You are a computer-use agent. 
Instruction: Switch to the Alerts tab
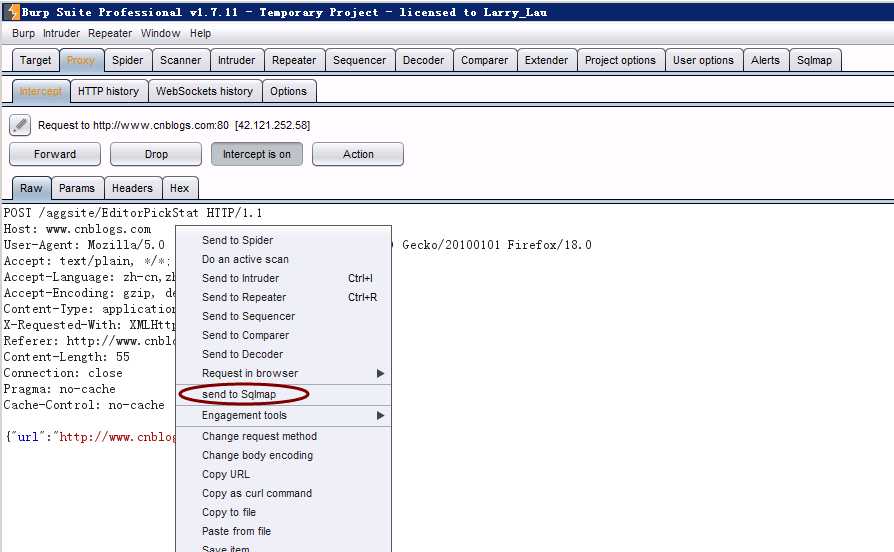(x=766, y=60)
